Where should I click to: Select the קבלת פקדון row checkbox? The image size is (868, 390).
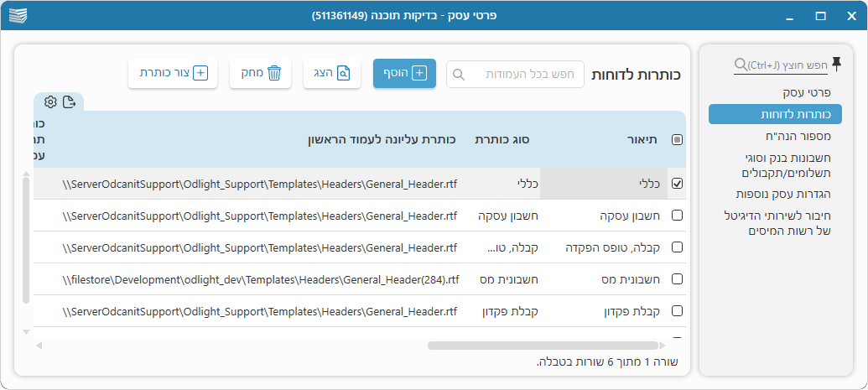677,311
